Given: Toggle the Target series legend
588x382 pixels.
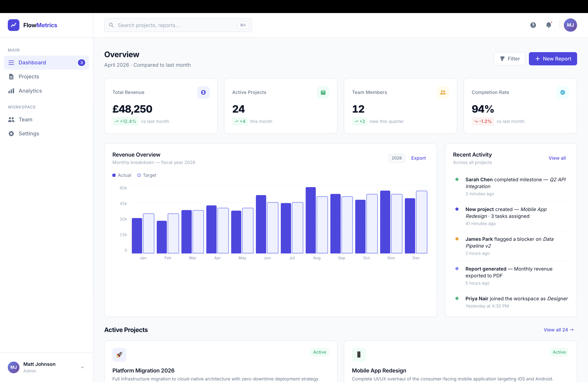Looking at the screenshot, I should [x=147, y=175].
